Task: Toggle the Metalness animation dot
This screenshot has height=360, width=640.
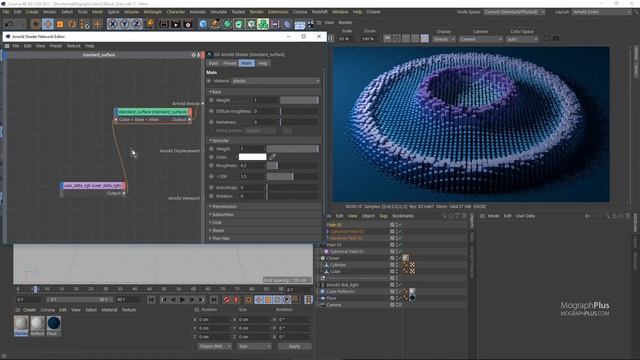Action: point(211,122)
